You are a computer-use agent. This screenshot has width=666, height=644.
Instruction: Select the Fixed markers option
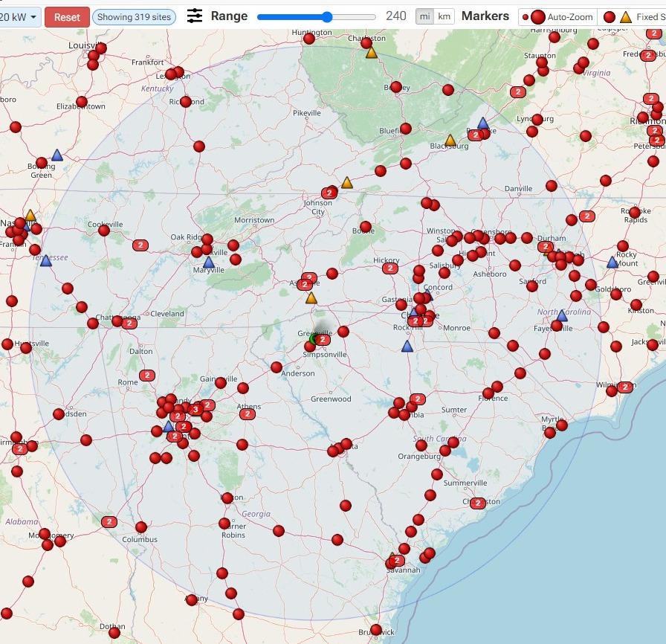point(633,17)
